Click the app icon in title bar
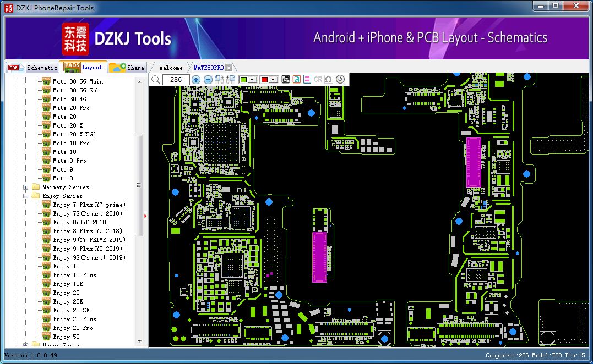This screenshot has width=593, height=364. [8, 8]
